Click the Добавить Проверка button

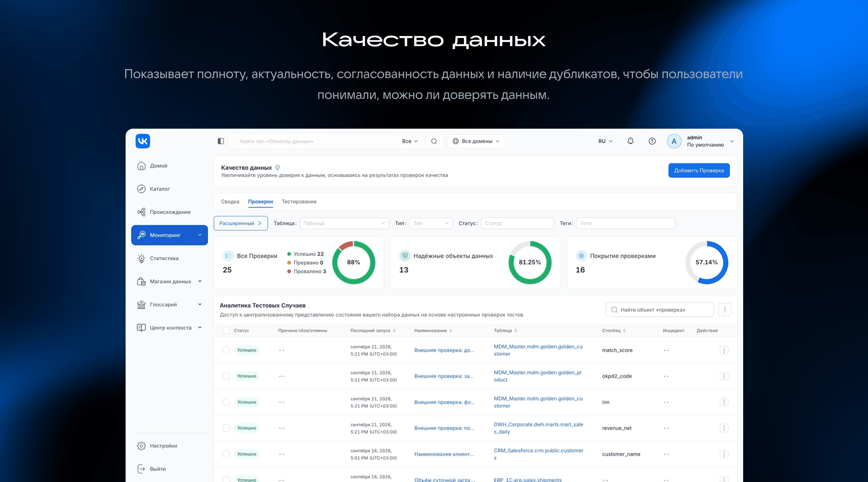[x=699, y=170]
